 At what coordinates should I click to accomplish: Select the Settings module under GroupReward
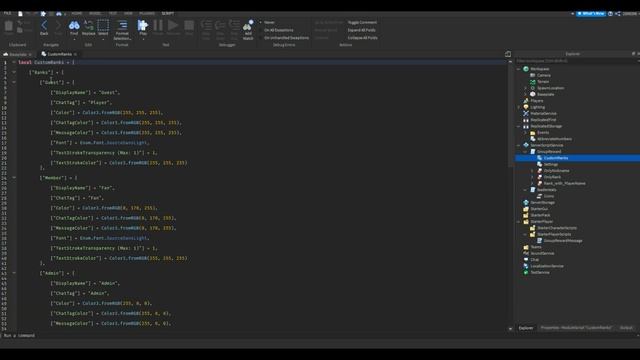click(x=551, y=164)
